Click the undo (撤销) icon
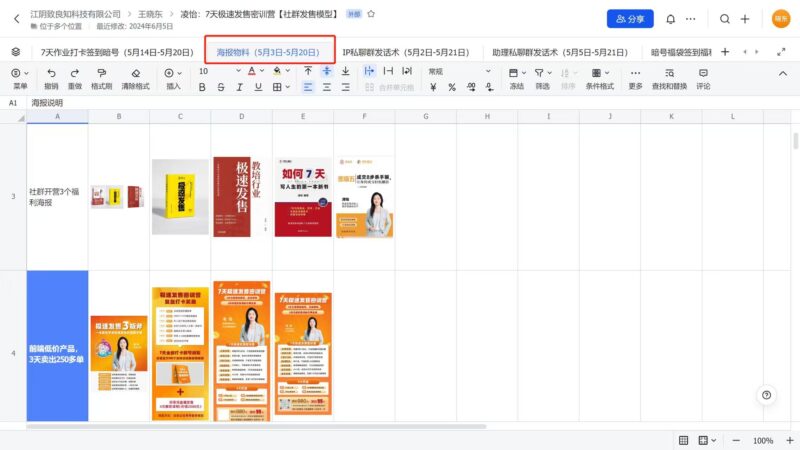Viewport: 800px width, 450px height. coord(51,73)
